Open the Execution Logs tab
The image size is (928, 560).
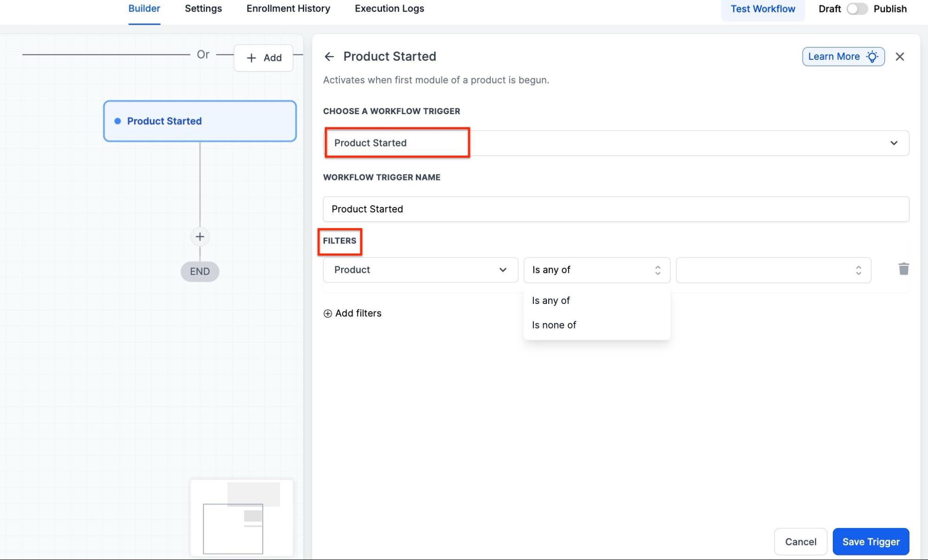tap(389, 9)
